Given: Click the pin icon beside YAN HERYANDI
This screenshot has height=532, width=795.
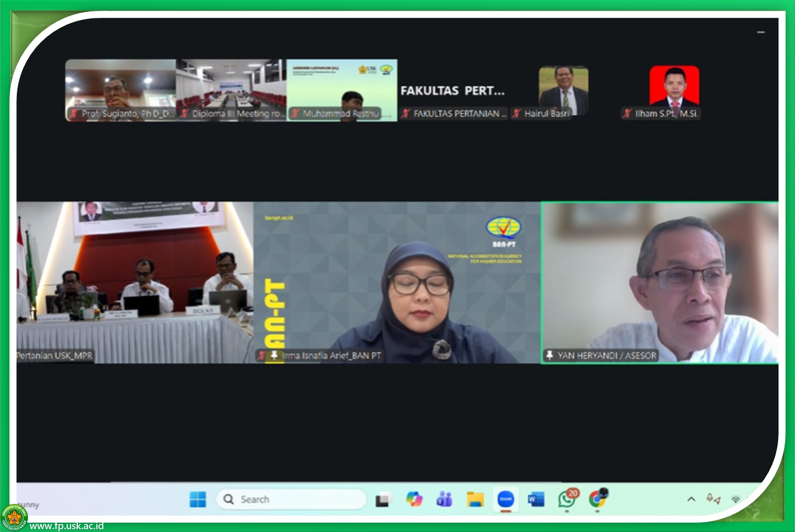Looking at the screenshot, I should click(549, 355).
